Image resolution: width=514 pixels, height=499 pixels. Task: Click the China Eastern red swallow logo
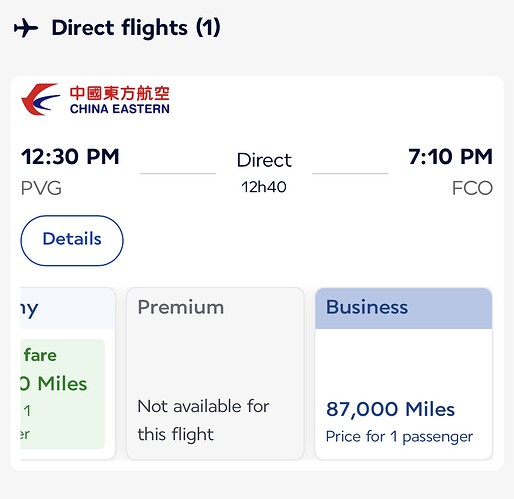coord(41,99)
